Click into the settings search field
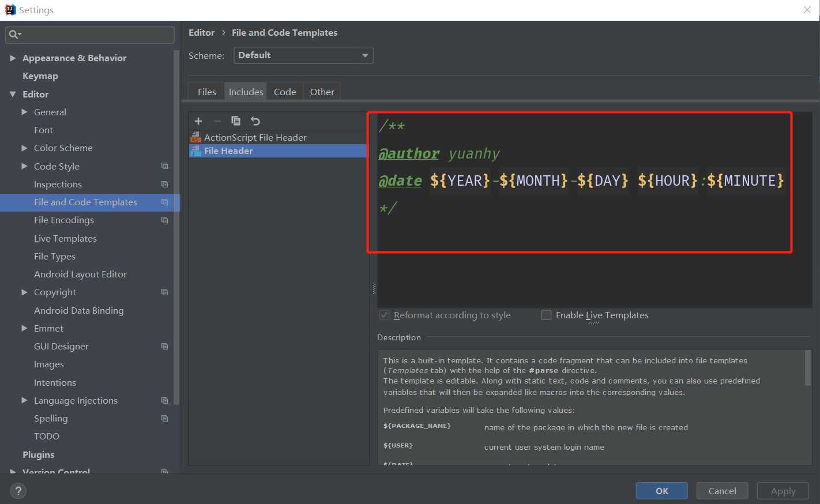The image size is (820, 504). [90, 35]
